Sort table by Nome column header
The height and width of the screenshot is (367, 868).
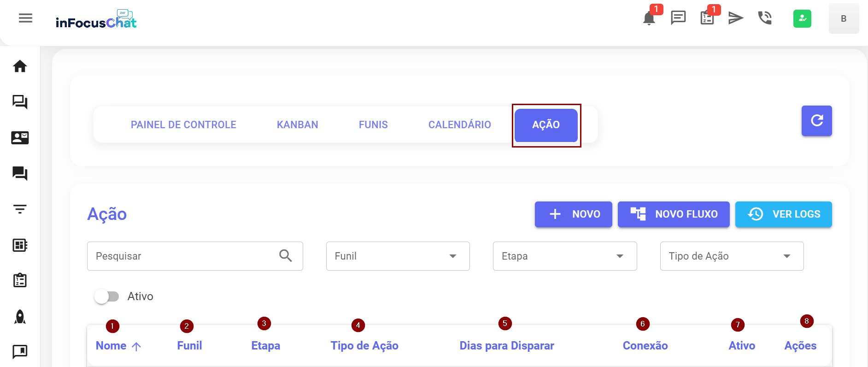click(111, 346)
